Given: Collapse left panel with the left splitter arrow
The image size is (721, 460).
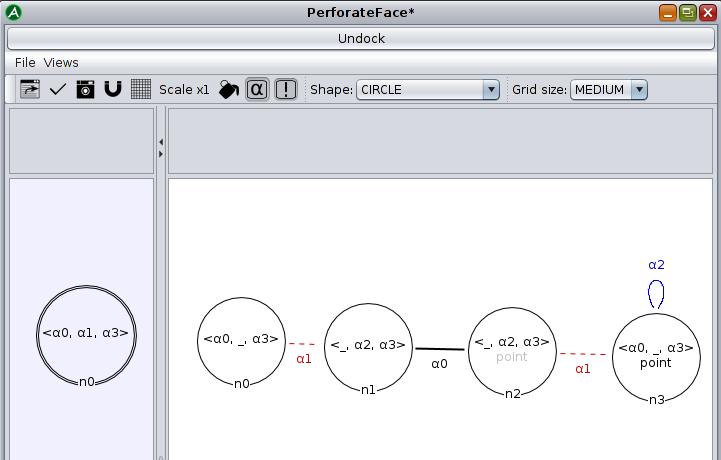Looking at the screenshot, I should [x=161, y=142].
